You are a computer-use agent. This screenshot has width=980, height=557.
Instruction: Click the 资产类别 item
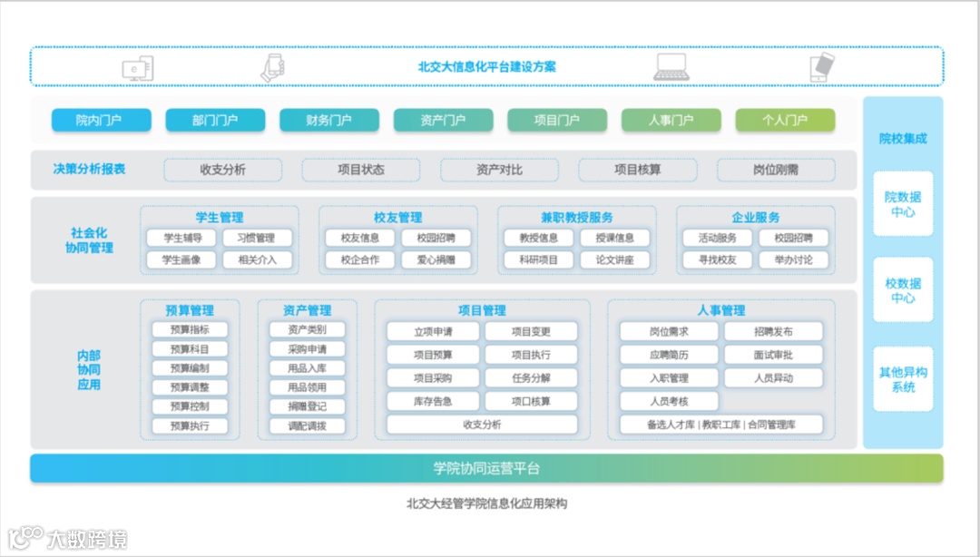pos(308,329)
